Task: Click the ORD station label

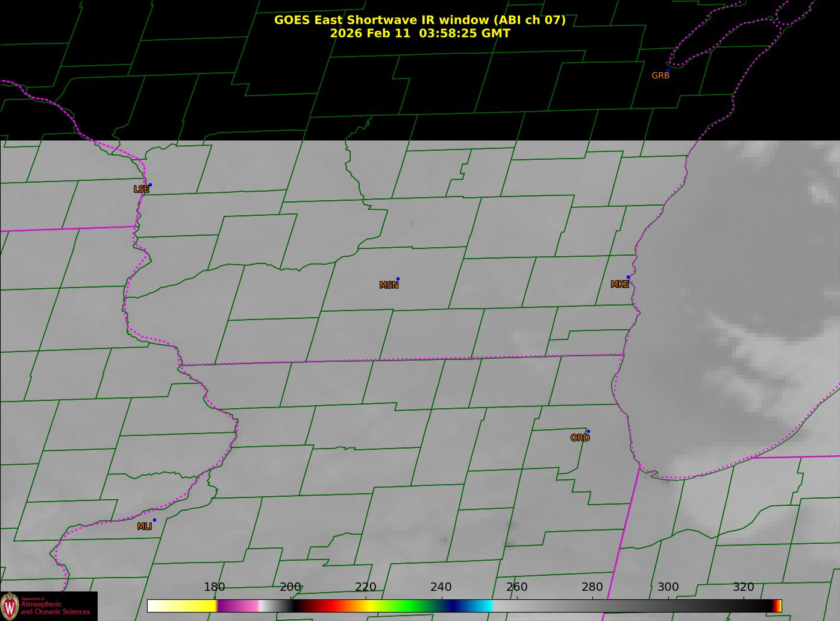Action: pos(580,438)
